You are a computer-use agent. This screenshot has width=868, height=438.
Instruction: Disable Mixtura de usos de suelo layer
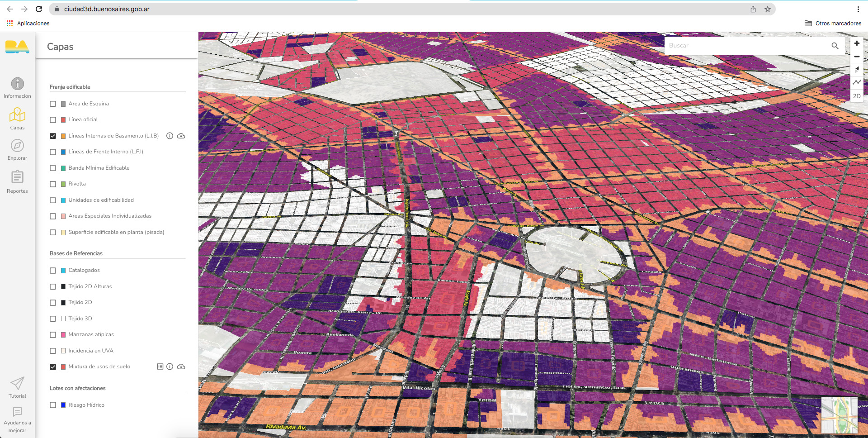[x=53, y=367]
